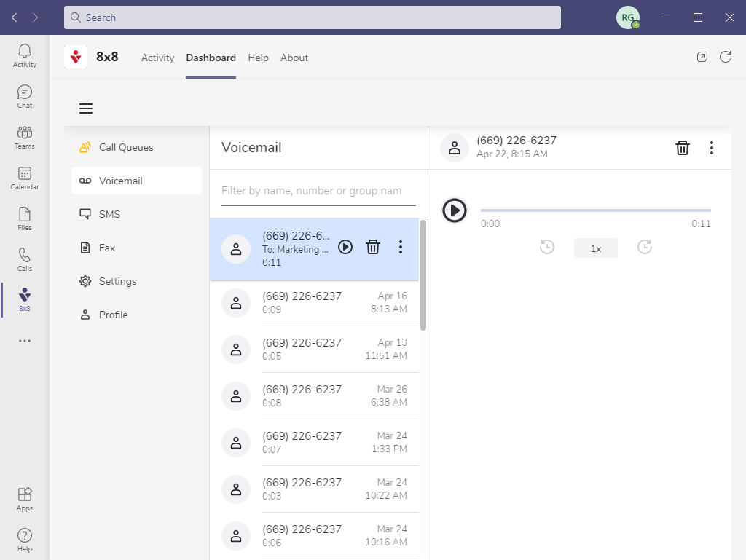
Task: Open the pop-out app icon
Action: (702, 57)
